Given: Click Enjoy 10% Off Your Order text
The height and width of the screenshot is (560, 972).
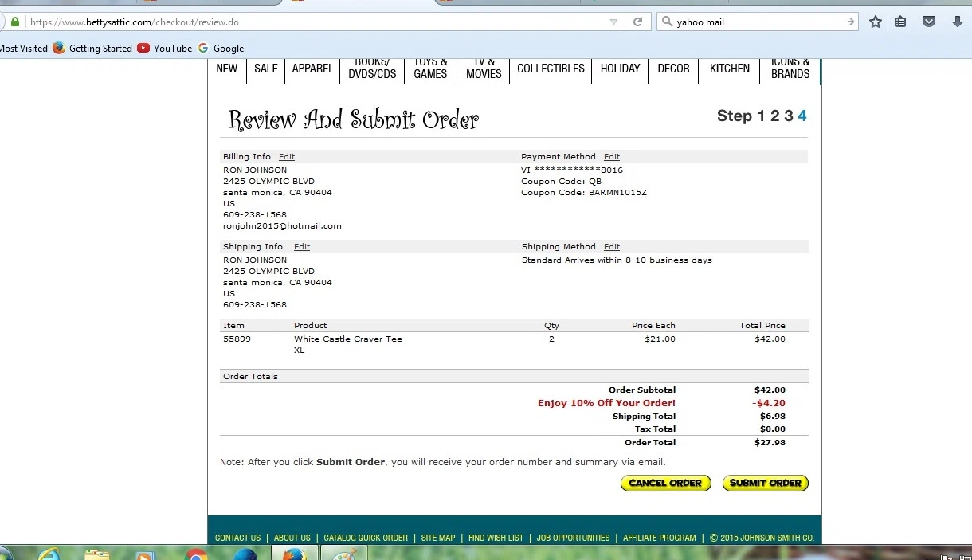Looking at the screenshot, I should coord(606,404).
